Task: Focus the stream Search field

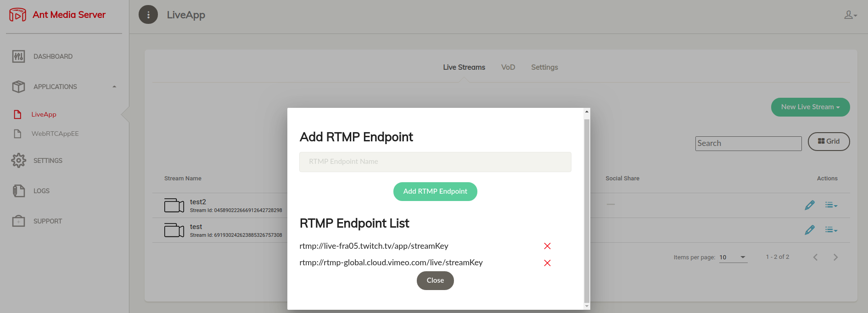Action: pyautogui.click(x=748, y=143)
